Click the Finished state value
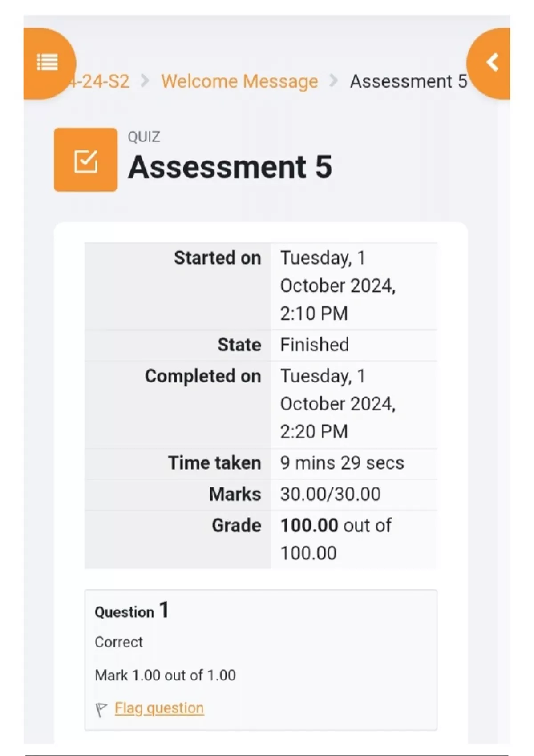534x756 pixels. click(x=314, y=345)
